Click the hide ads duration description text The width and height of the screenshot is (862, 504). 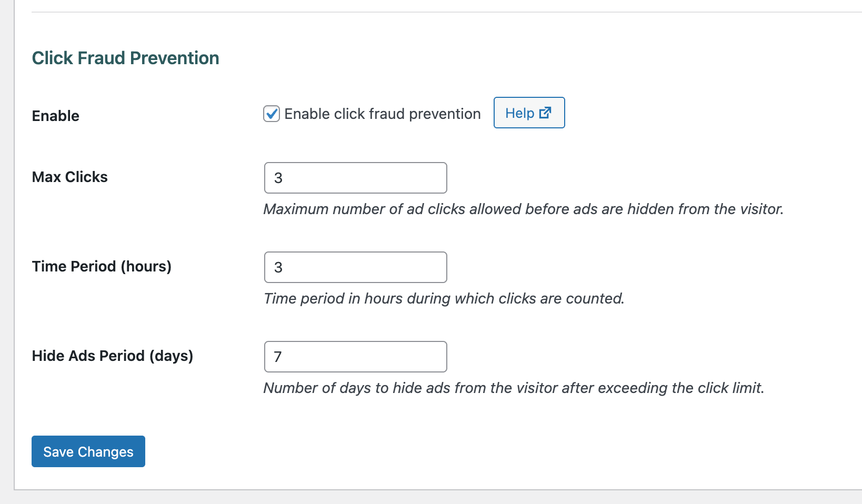point(514,388)
